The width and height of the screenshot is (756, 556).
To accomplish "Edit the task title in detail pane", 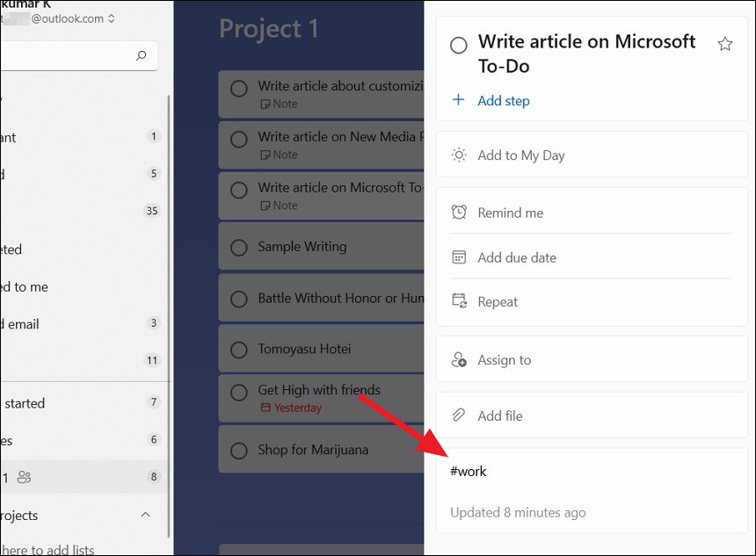I will click(x=586, y=54).
